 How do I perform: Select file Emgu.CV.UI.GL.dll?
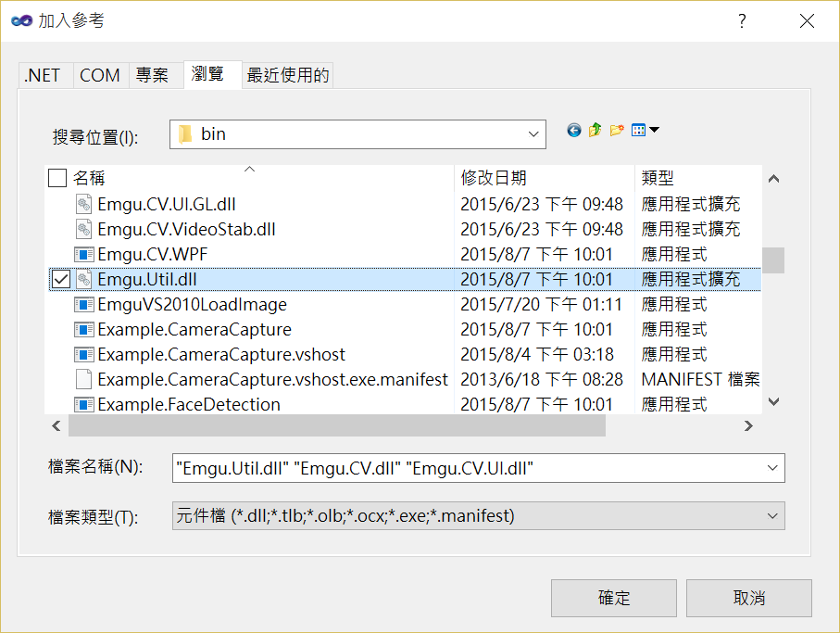pos(167,204)
